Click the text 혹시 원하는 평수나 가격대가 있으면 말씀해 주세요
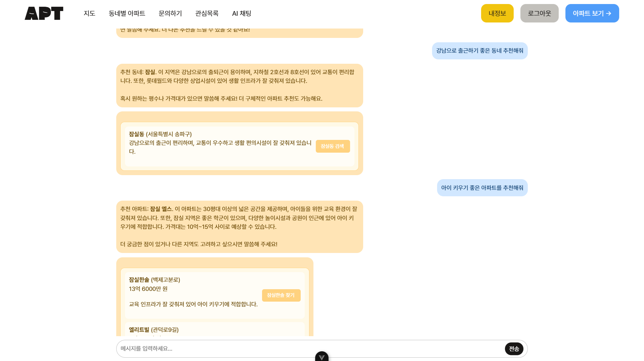 coord(179,99)
